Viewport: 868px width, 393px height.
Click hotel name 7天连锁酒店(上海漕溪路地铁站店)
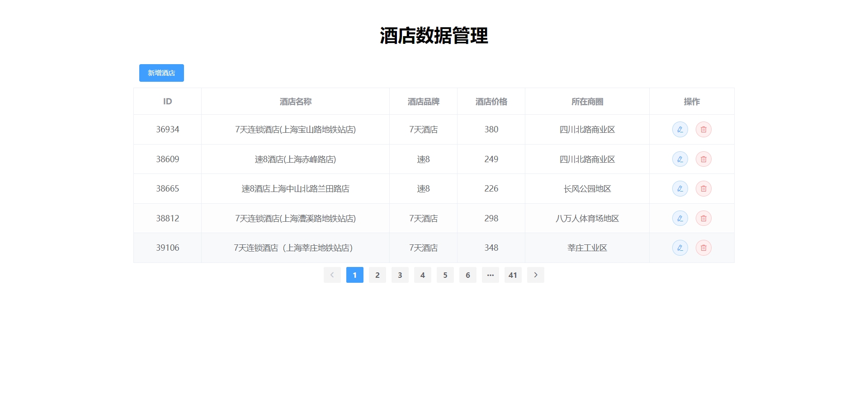pos(296,218)
